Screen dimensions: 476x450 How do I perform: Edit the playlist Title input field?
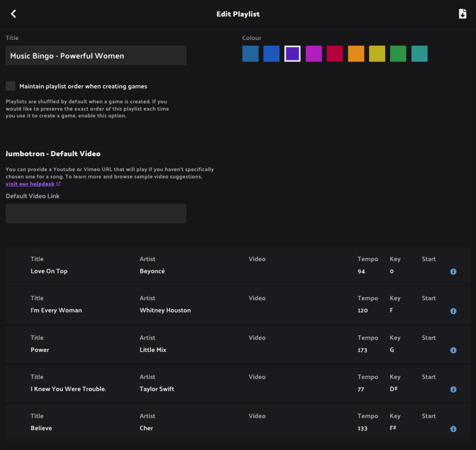click(x=96, y=55)
